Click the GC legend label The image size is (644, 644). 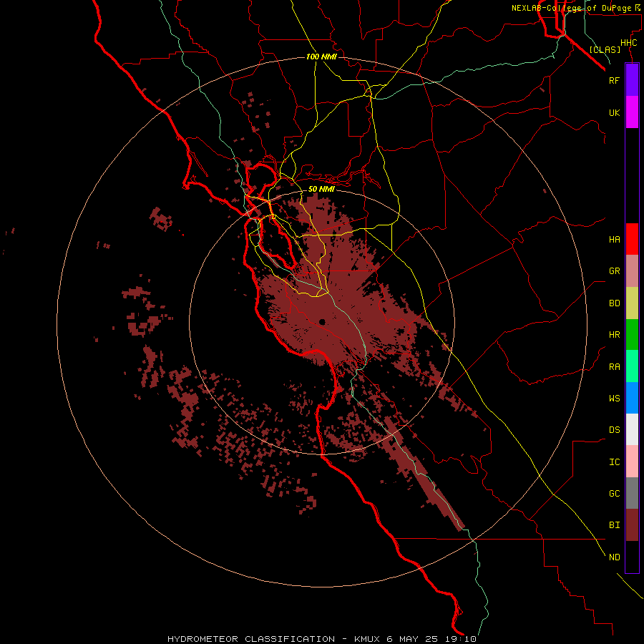tap(614, 494)
